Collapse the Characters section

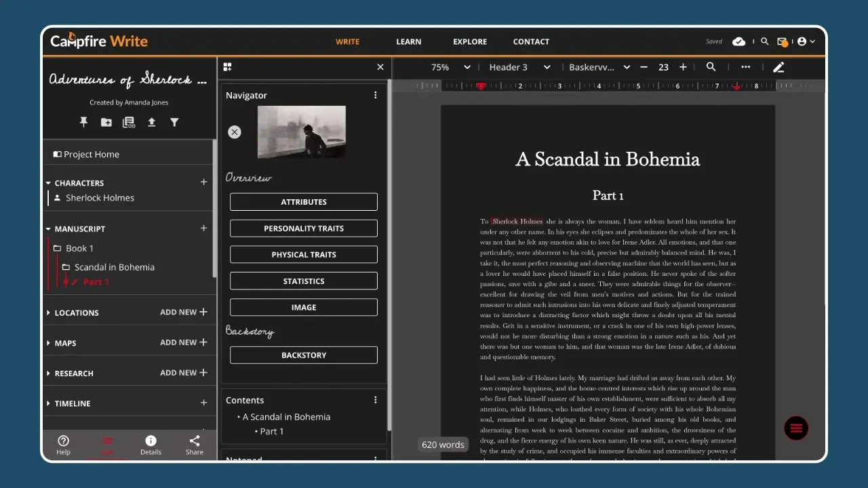pos(49,183)
